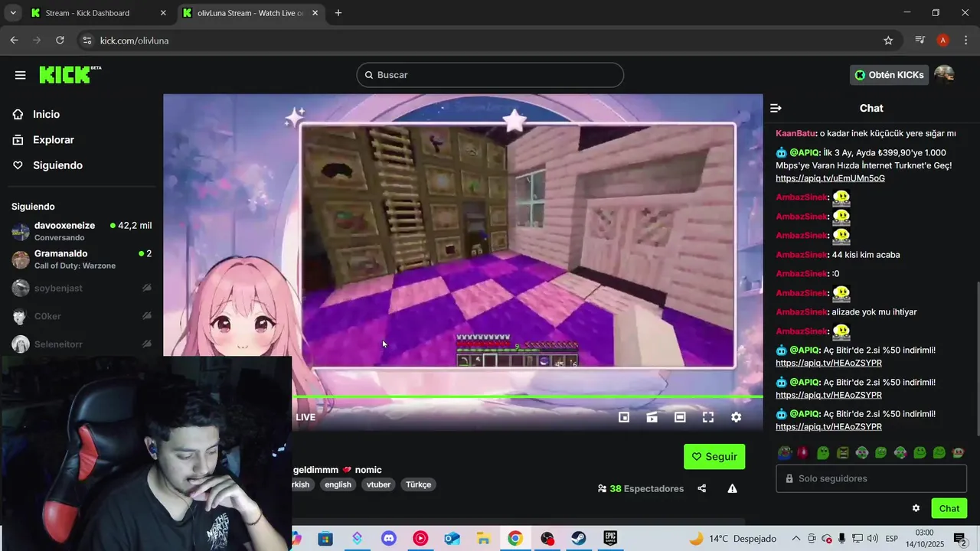Screen dimensions: 980x551
Task: Click the 38 Espectadores count
Action: pyautogui.click(x=641, y=488)
